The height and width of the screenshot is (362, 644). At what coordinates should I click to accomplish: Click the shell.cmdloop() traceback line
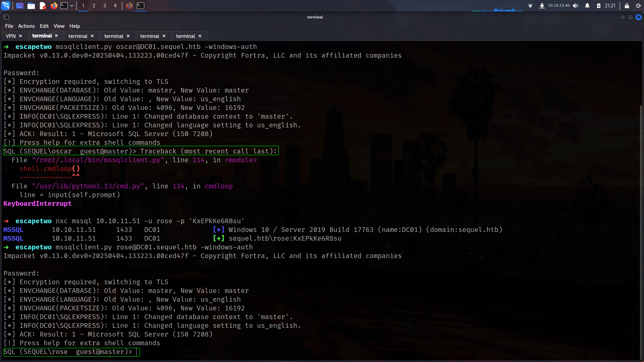[50, 169]
